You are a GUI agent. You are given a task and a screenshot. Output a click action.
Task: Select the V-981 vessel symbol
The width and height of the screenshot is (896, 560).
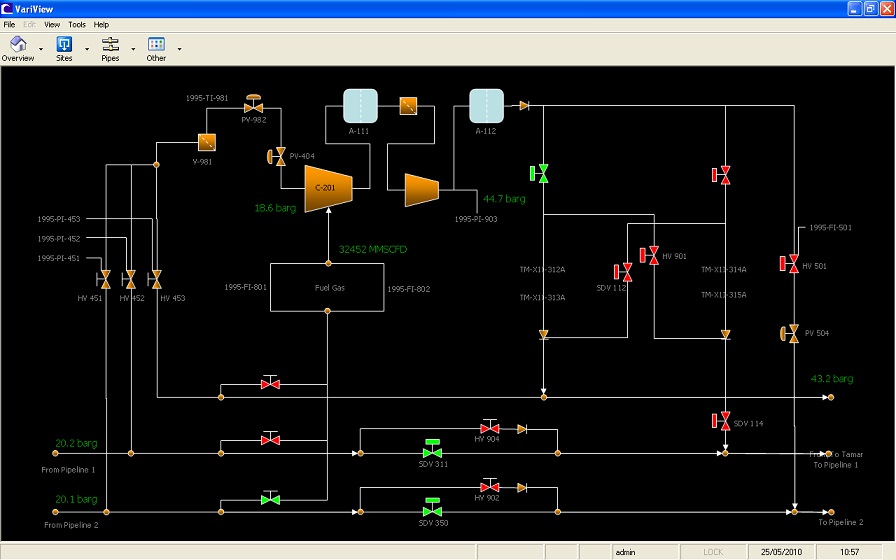[x=207, y=142]
